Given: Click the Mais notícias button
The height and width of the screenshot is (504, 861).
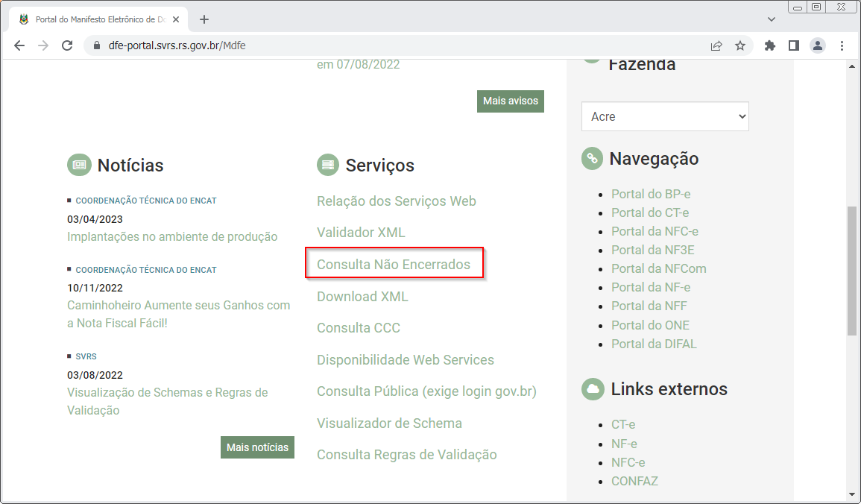Looking at the screenshot, I should [257, 447].
